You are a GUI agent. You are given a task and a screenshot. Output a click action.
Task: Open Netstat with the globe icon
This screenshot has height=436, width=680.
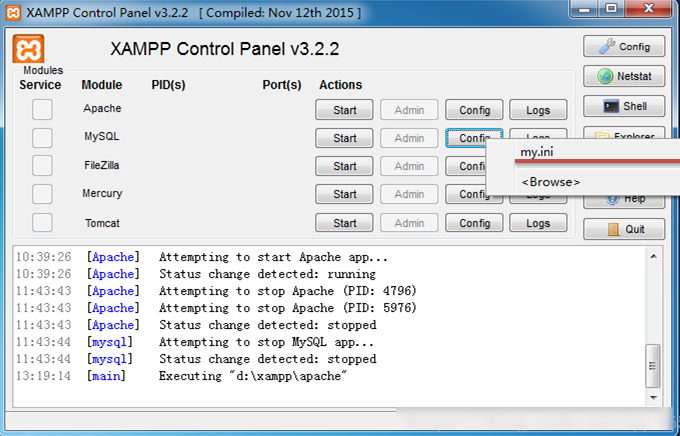coord(624,76)
